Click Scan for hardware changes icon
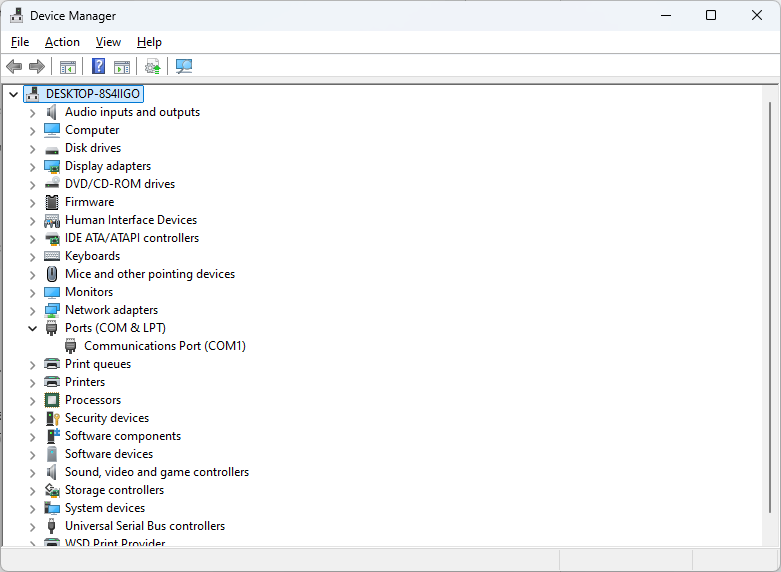Image resolution: width=781 pixels, height=572 pixels. point(184,67)
